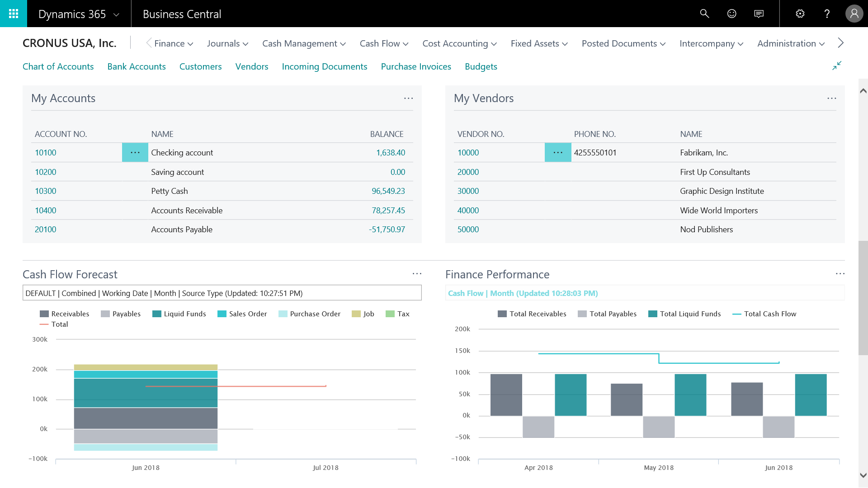Open the chat message icon

(x=759, y=14)
